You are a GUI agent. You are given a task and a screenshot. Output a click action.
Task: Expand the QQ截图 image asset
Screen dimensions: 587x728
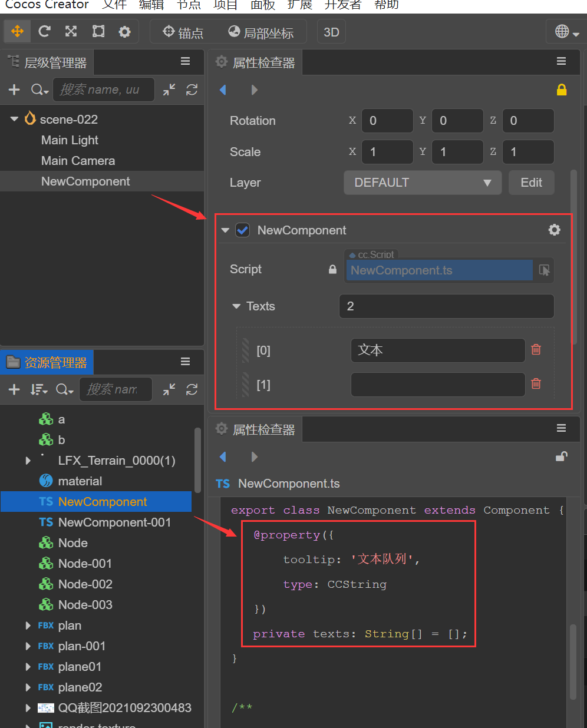(x=28, y=708)
